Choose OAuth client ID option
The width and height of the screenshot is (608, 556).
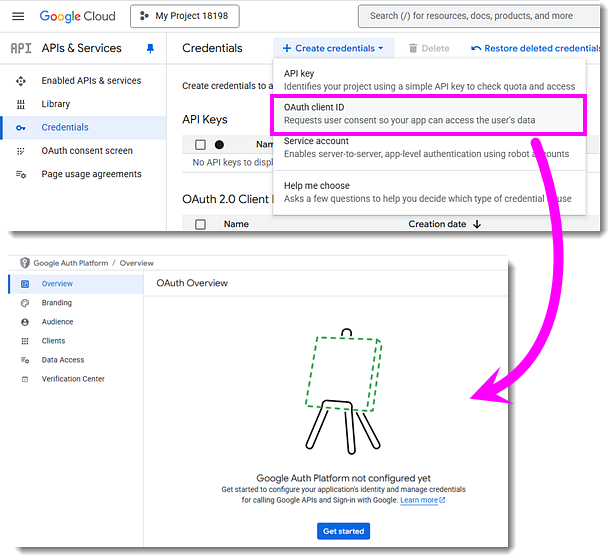(429, 114)
